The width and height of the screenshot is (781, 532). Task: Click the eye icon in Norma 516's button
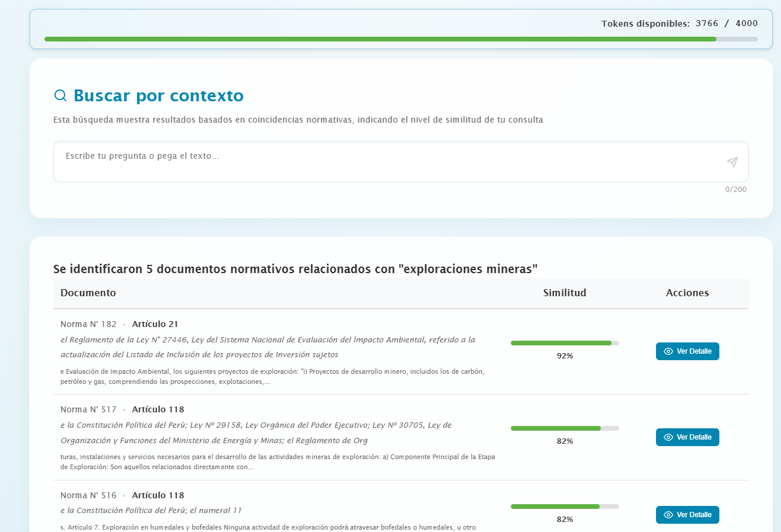(668, 515)
